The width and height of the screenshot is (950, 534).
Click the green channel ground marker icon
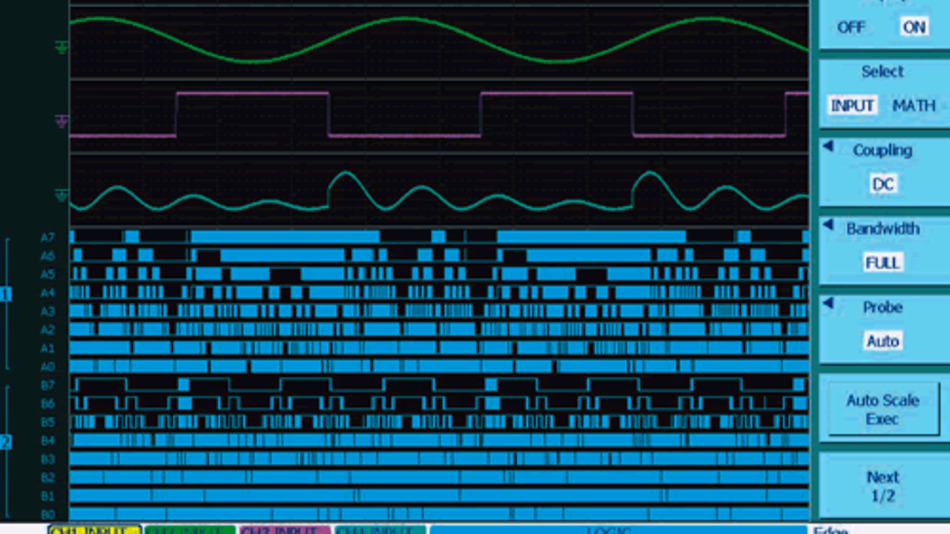62,46
